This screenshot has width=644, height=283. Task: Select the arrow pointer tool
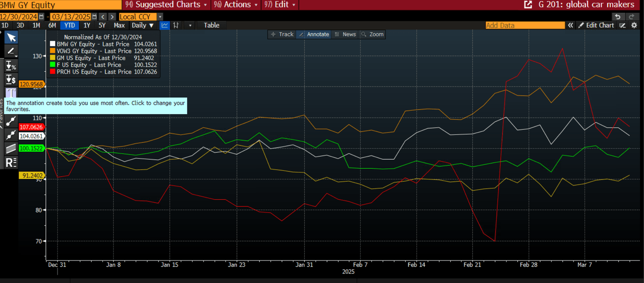coord(11,38)
